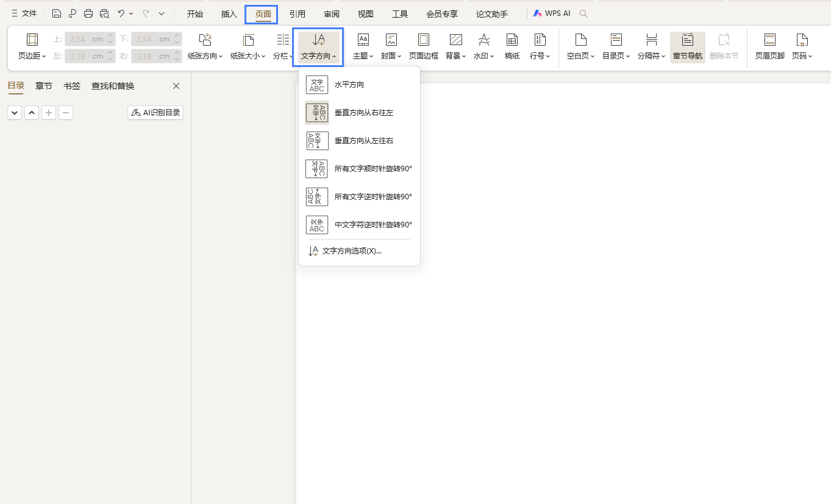Click the Print Preview icon
831x504 pixels.
click(104, 13)
